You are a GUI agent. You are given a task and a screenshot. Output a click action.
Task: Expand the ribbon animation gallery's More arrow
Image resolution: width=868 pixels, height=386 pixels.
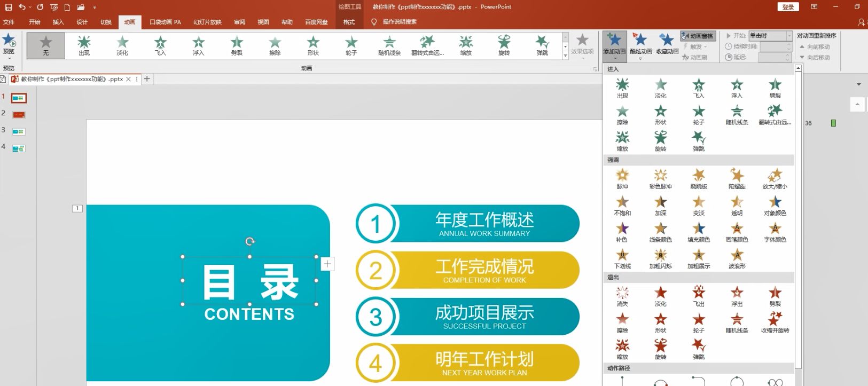point(565,56)
